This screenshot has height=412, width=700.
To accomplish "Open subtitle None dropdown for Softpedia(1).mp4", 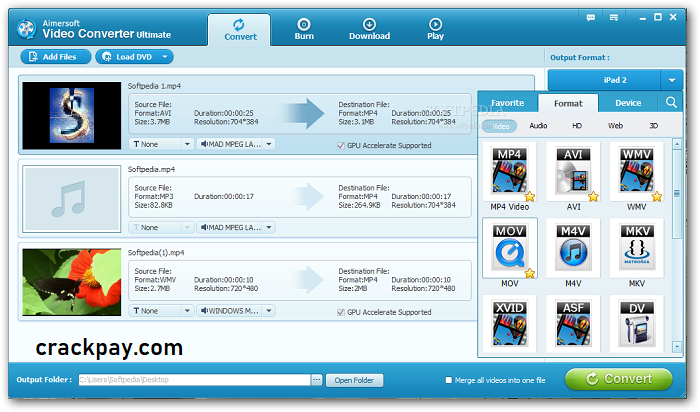I will tap(187, 311).
